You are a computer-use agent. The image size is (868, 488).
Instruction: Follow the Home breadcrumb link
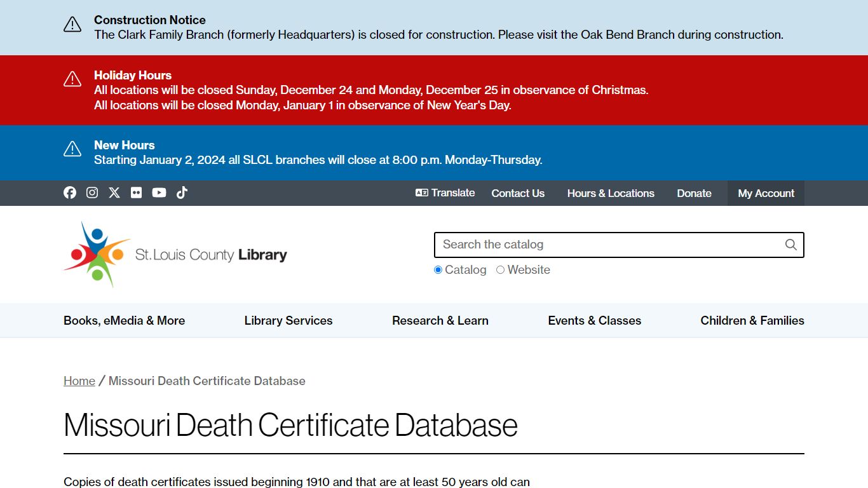coord(79,381)
